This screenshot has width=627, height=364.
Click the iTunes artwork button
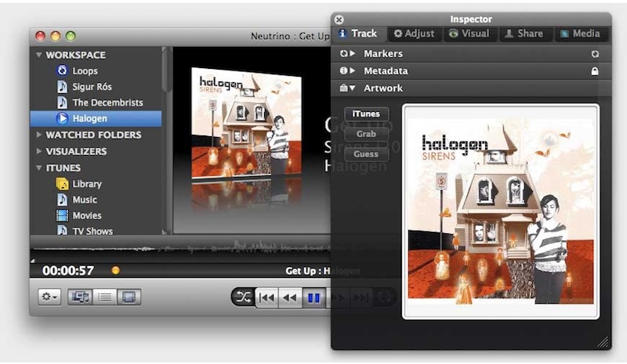click(366, 114)
